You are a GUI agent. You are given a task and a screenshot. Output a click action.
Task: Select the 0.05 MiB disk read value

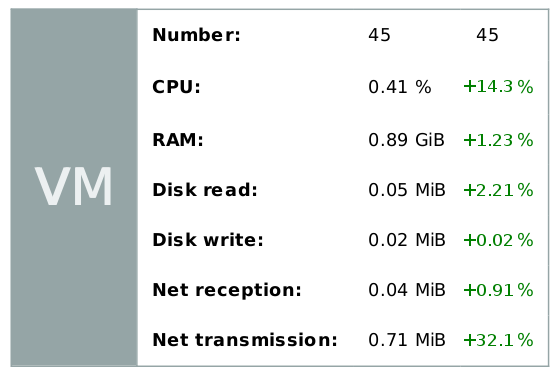coord(407,190)
